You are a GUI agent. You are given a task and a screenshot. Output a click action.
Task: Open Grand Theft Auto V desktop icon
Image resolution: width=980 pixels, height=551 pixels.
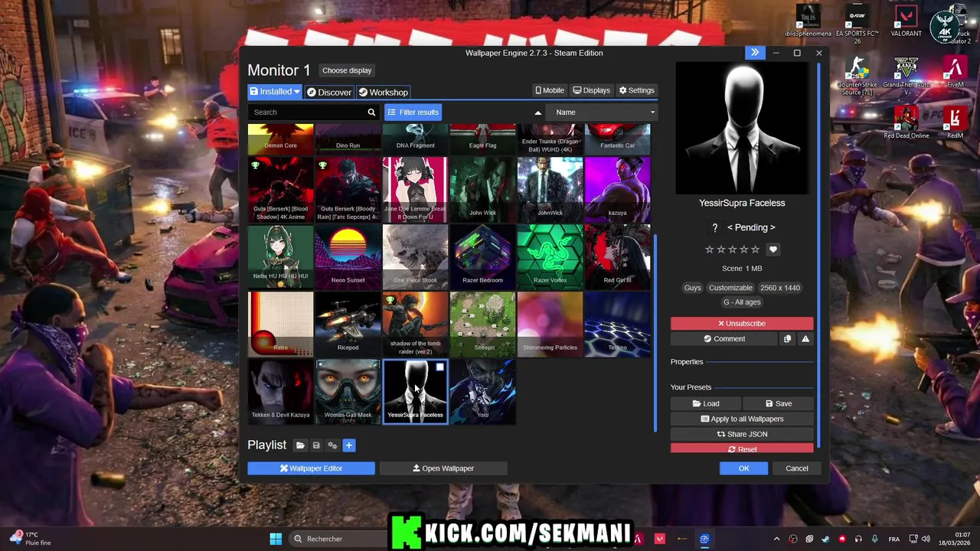point(906,75)
